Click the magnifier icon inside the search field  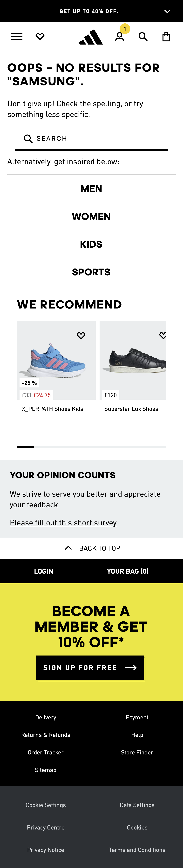point(28,138)
